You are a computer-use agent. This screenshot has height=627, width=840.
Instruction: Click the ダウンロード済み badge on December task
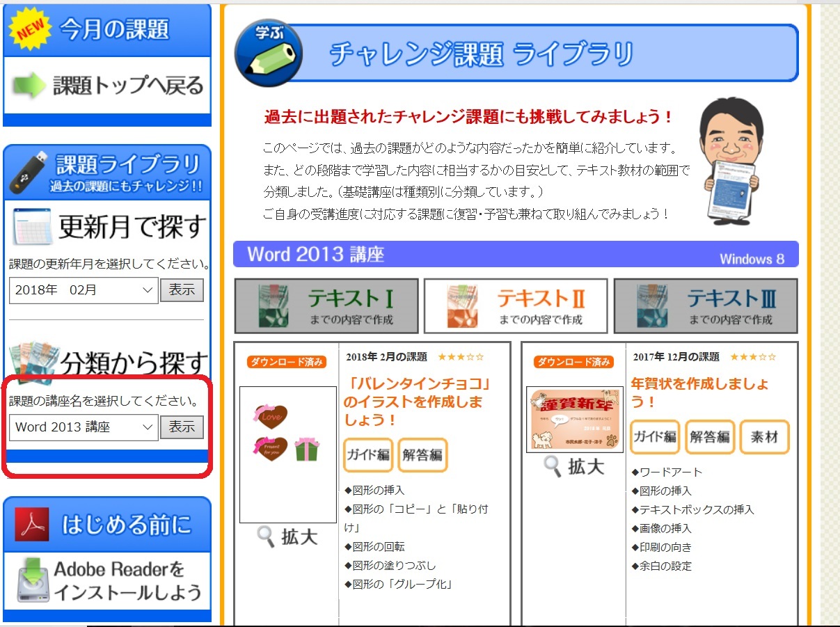click(x=573, y=362)
